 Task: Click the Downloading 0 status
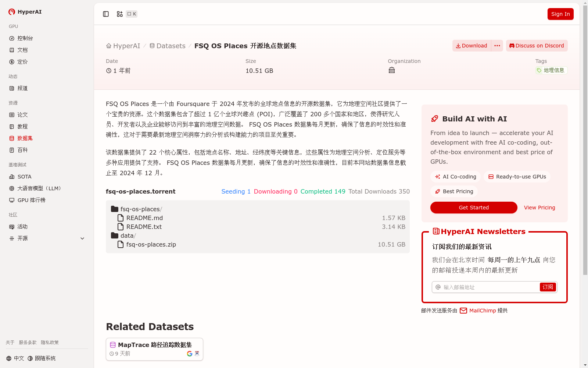276,191
